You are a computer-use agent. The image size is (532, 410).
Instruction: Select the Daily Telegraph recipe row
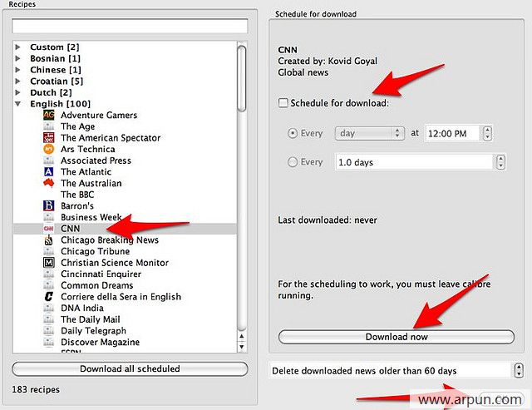click(x=125, y=331)
